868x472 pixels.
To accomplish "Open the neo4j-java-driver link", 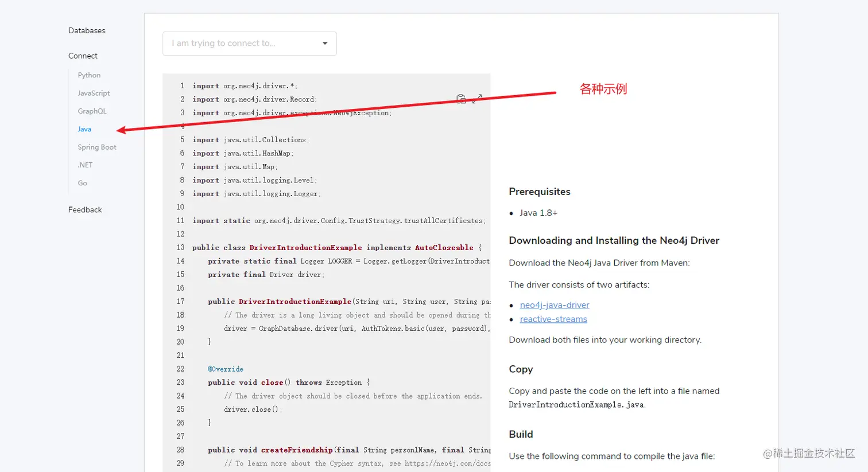I will click(555, 305).
